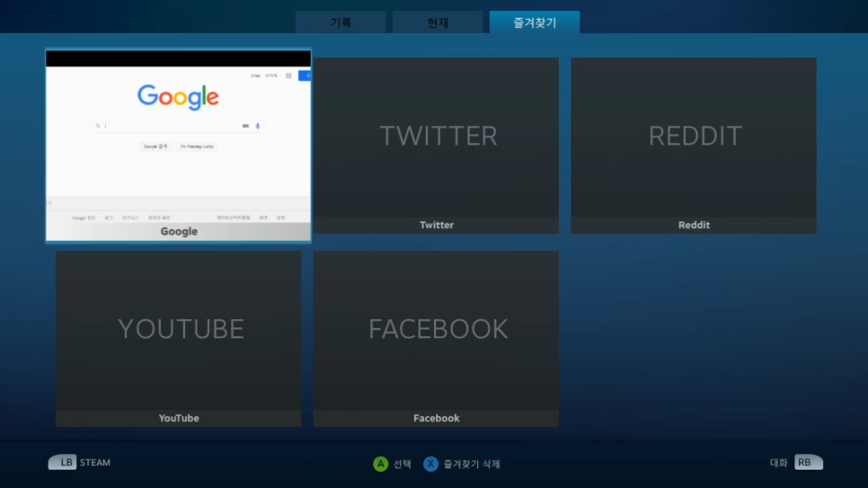Click the Google label under thumbnail
Screen dimensions: 868x488
[x=179, y=232]
